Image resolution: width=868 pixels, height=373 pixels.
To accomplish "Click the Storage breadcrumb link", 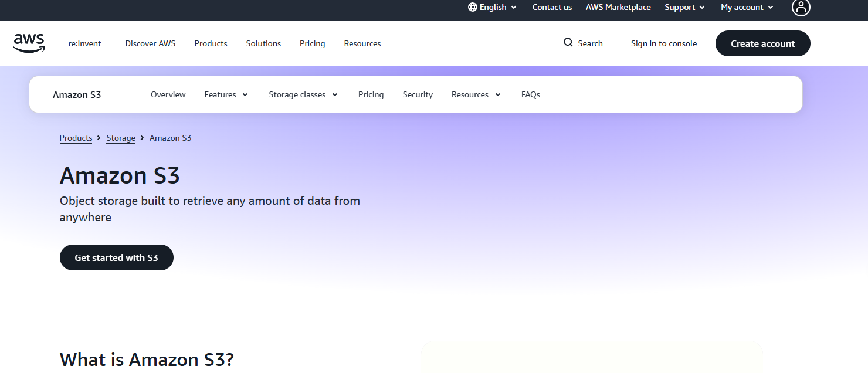I will coord(121,138).
